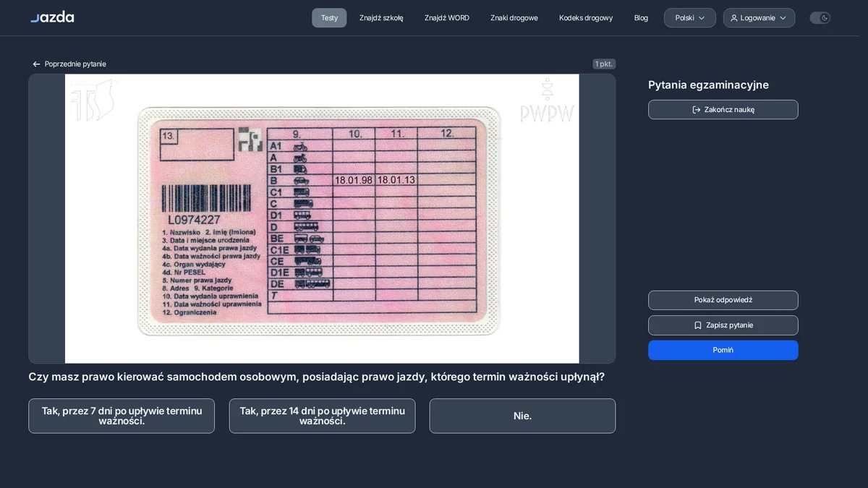Click the driving licence image
Screen dimensions: 868x488
[x=322, y=218]
